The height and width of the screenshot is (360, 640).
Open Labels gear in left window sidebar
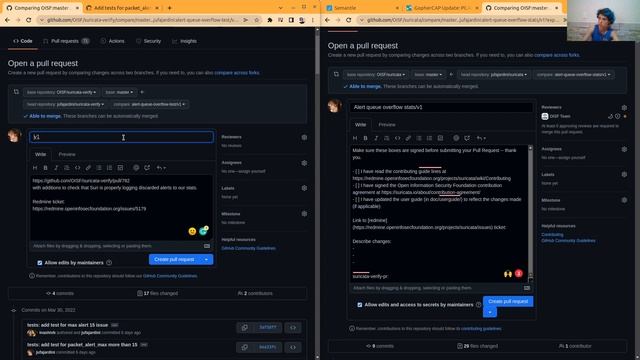304,188
